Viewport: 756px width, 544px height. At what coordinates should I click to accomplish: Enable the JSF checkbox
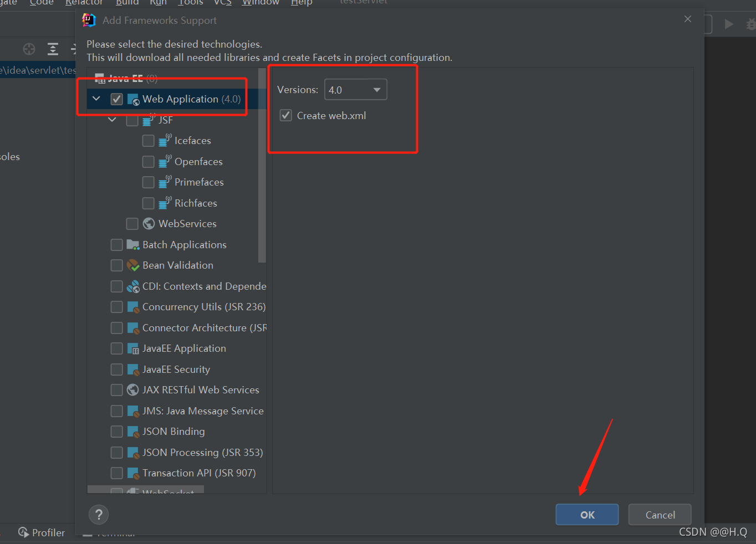tap(132, 120)
